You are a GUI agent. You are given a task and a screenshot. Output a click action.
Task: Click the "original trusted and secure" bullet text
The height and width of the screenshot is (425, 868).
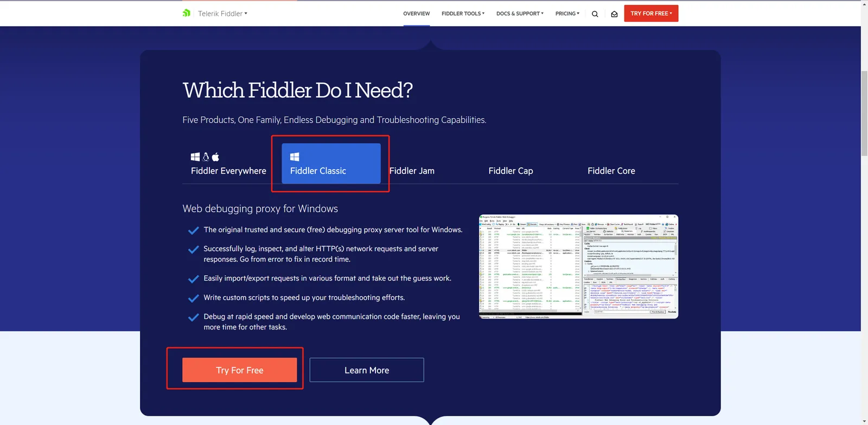tap(333, 230)
